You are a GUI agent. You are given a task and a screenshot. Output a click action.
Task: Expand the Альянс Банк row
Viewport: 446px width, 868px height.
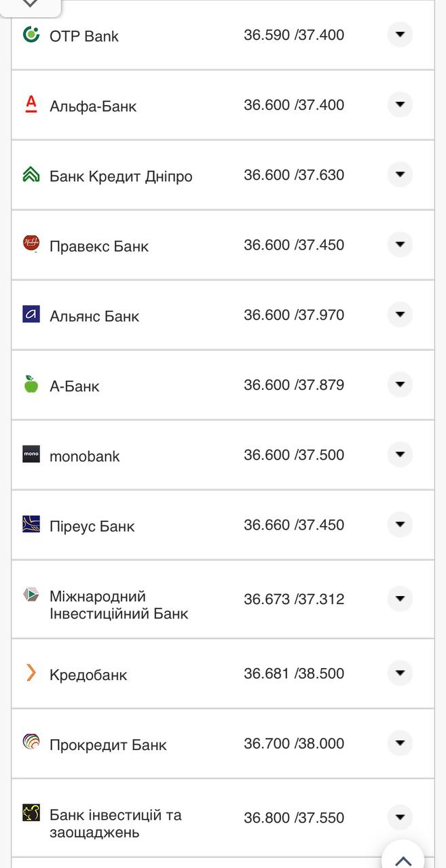click(400, 315)
